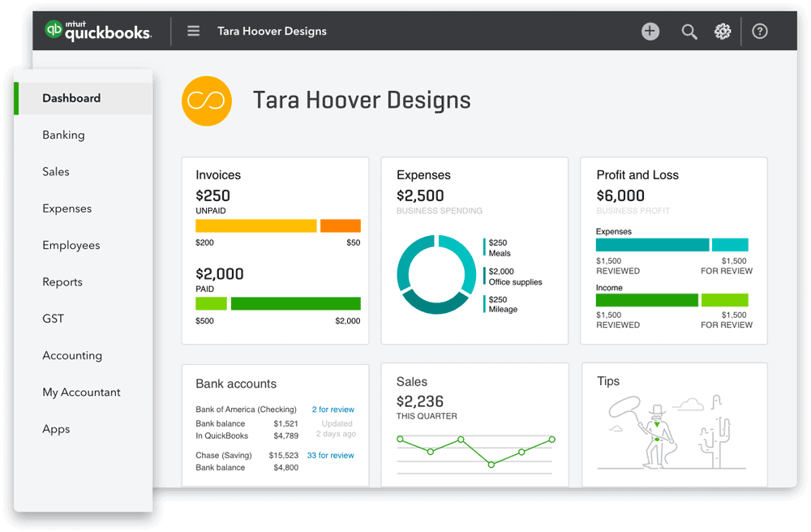
Task: Click Tara Hoover Designs in top bar
Action: coord(272,31)
